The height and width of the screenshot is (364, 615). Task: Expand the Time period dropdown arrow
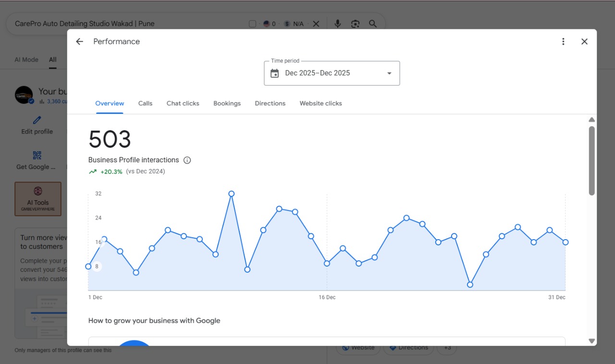[x=389, y=73]
